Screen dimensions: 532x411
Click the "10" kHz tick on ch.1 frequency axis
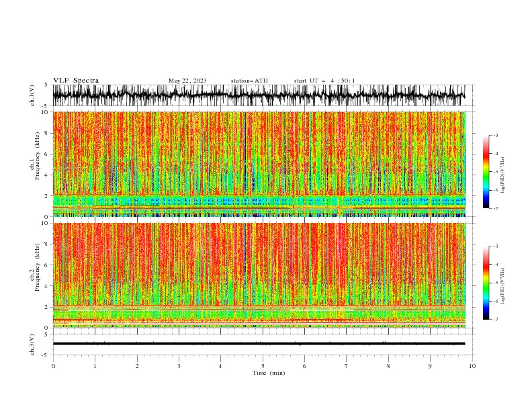coord(46,112)
